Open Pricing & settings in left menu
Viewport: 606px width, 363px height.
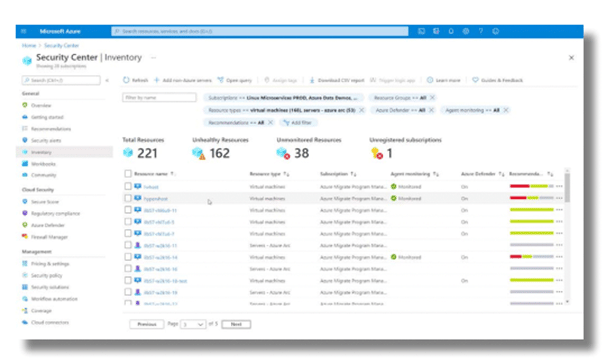point(50,264)
